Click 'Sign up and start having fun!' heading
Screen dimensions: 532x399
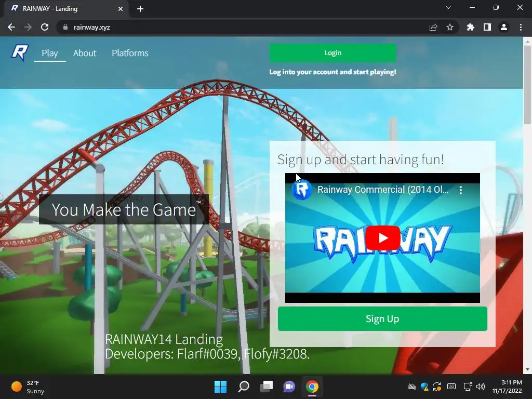361,159
